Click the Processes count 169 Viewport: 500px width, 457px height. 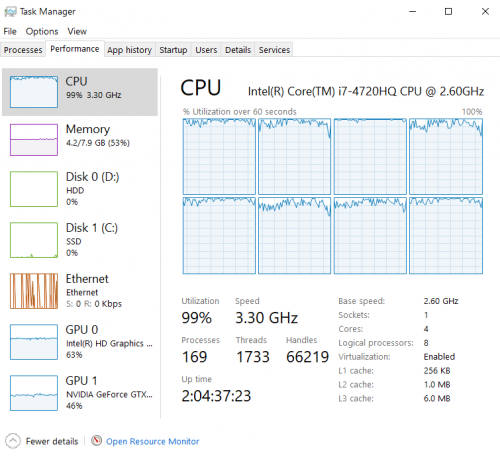(194, 357)
